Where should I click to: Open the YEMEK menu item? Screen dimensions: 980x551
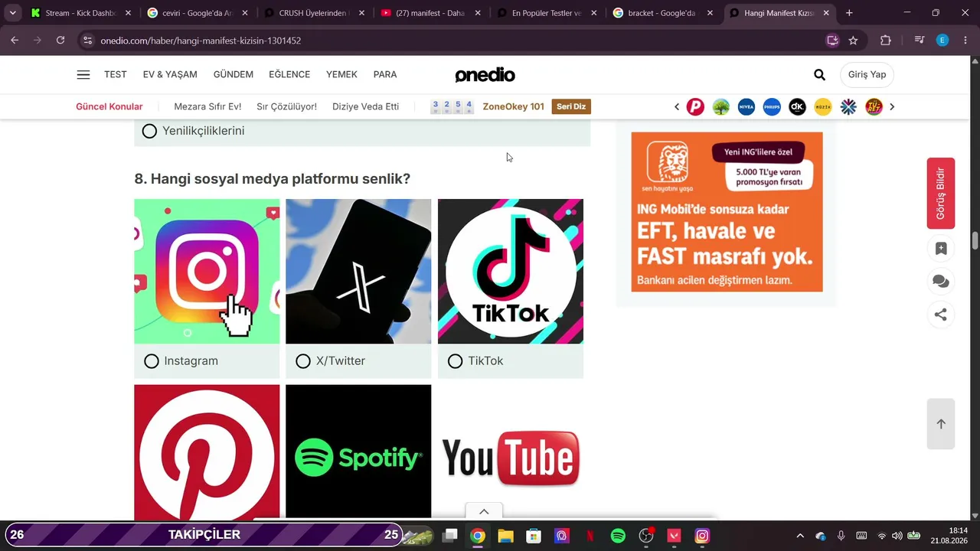pyautogui.click(x=341, y=74)
